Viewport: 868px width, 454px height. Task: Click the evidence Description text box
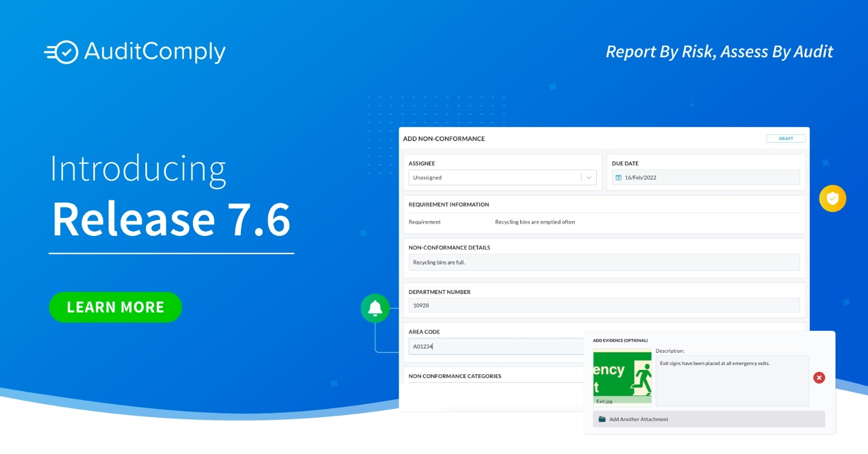click(732, 381)
